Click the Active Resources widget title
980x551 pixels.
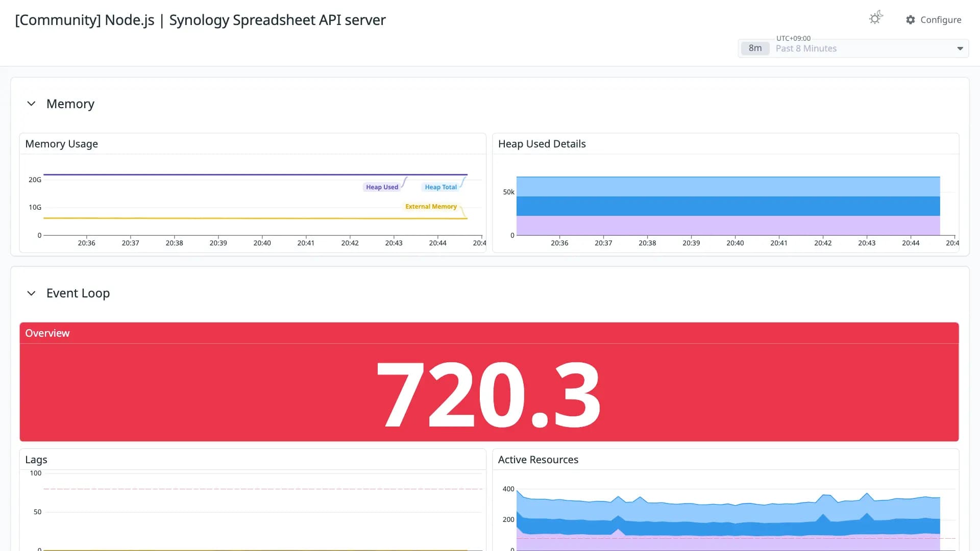[538, 460]
